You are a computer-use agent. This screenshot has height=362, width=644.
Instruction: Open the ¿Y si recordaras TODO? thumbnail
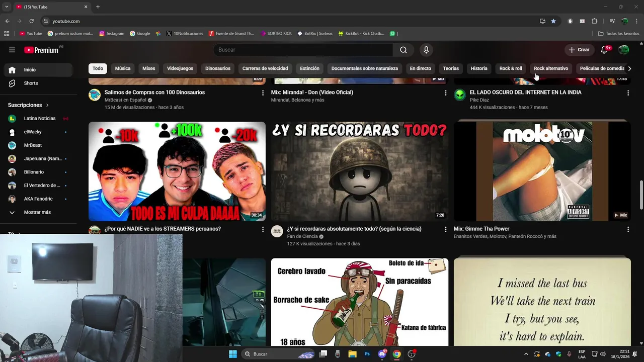[360, 171]
